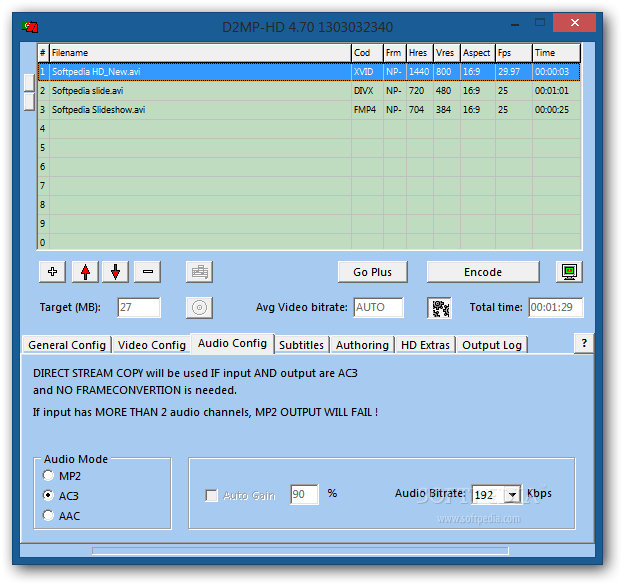Screen dimensions: 623x585
Task: Click lower small button left of file list
Action: click(29, 101)
